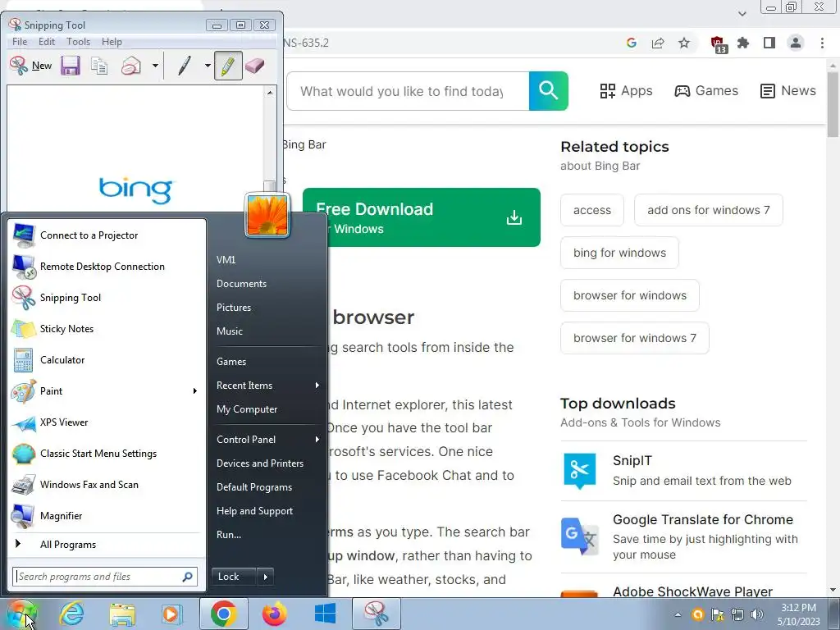Save the snip with the floppy icon

point(71,66)
